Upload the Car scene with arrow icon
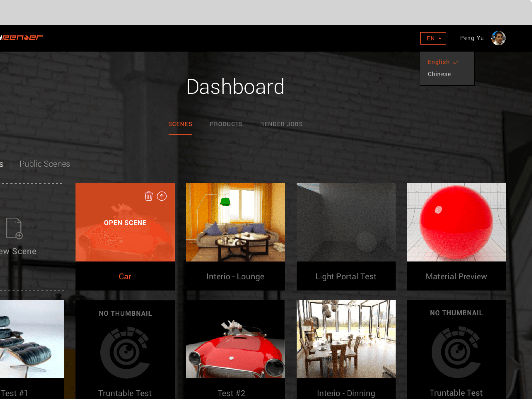Viewport: 532px width, 399px height. pos(162,196)
